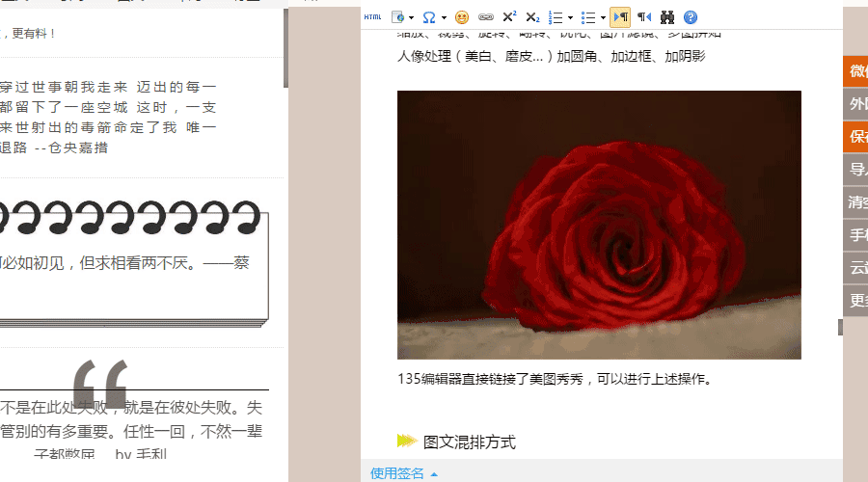The height and width of the screenshot is (482, 868).
Task: Click the editor vertical scrollbar handle
Action: [840, 327]
